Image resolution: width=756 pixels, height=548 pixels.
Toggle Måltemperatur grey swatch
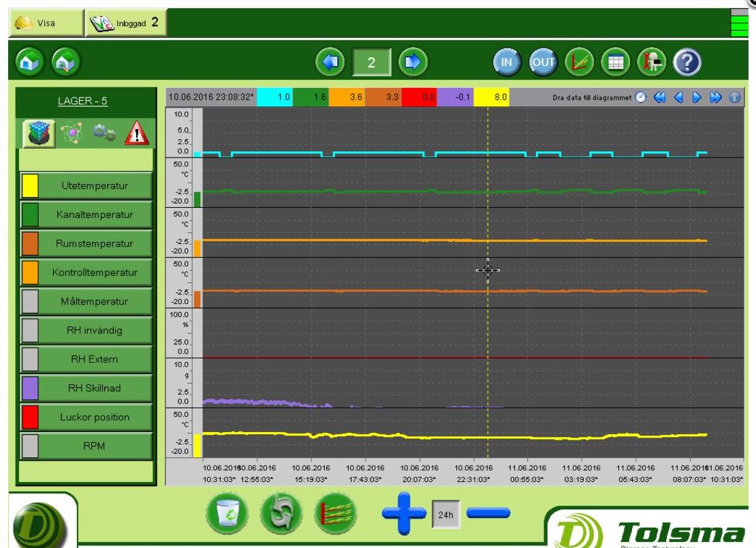point(30,301)
